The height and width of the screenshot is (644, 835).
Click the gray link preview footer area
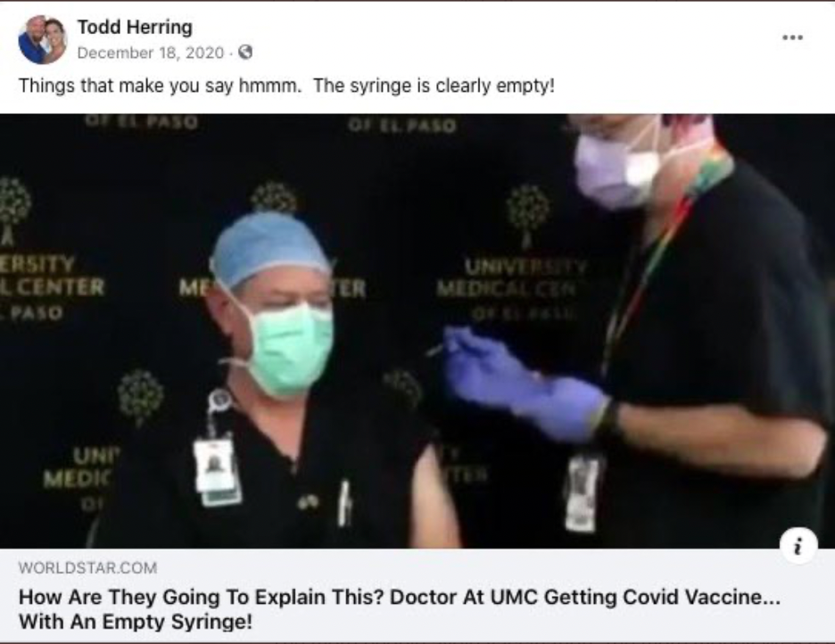coord(417,596)
